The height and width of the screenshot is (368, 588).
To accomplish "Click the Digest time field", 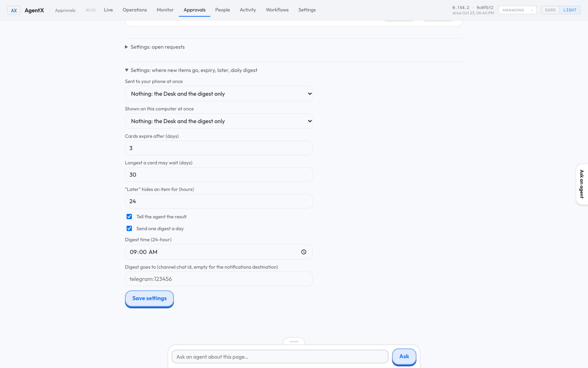I will tap(219, 252).
